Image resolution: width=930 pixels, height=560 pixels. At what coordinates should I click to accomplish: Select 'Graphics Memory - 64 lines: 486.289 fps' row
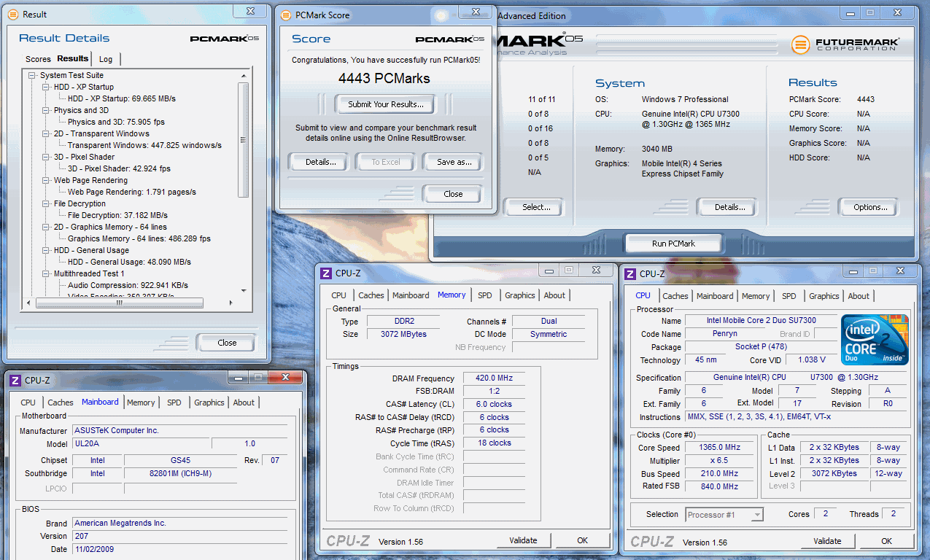tap(139, 238)
